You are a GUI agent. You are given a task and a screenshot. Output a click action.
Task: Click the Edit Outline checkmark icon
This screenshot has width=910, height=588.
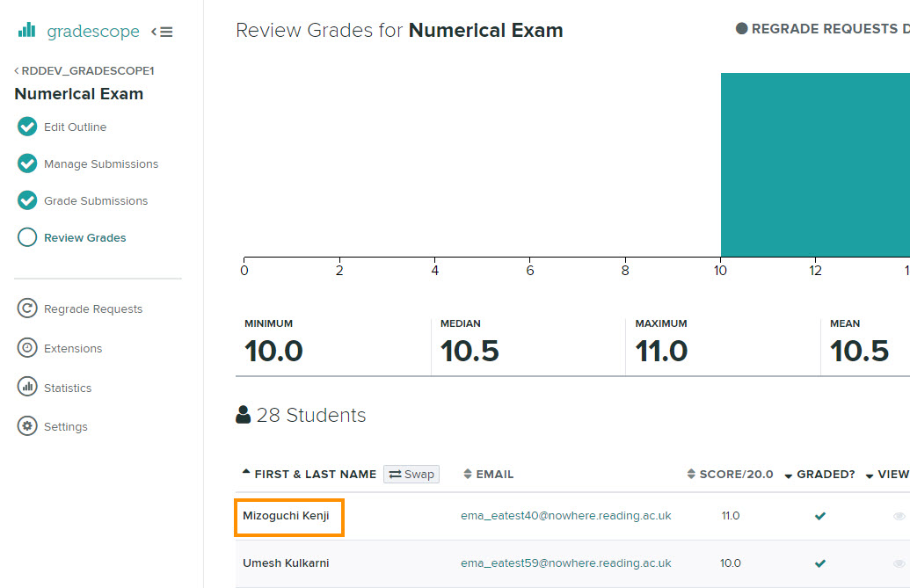coord(27,127)
